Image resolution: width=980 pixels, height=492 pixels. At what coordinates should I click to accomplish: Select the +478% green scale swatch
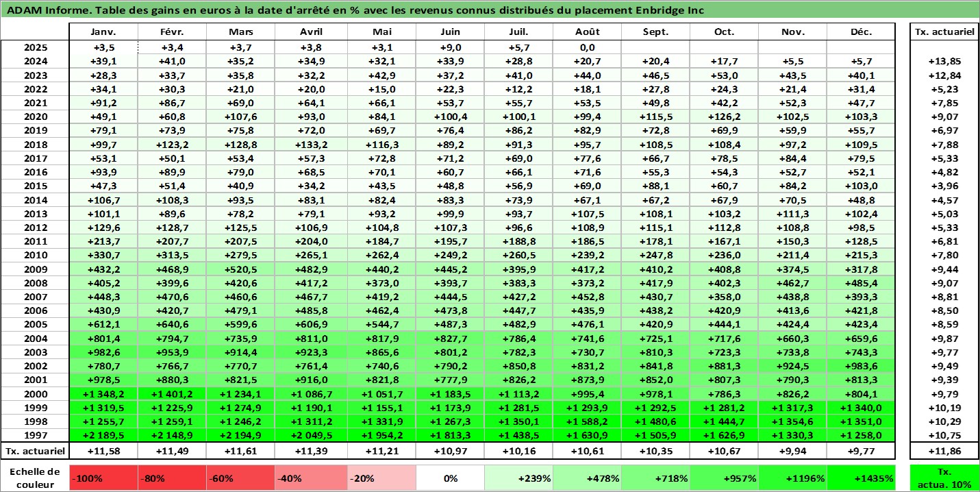587,478
